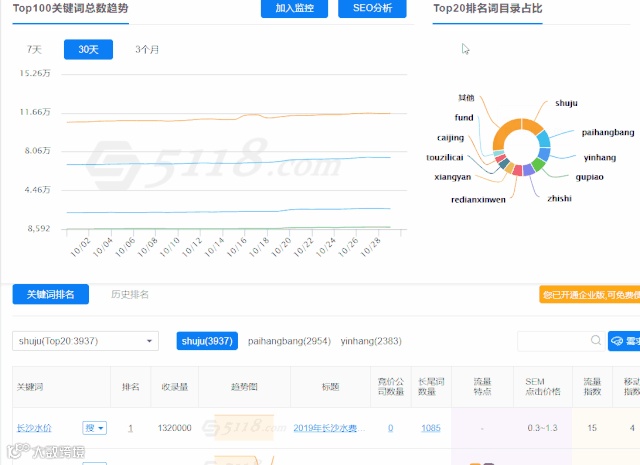
Task: Click the Top20排名词目录占比 heading
Action: click(x=487, y=8)
